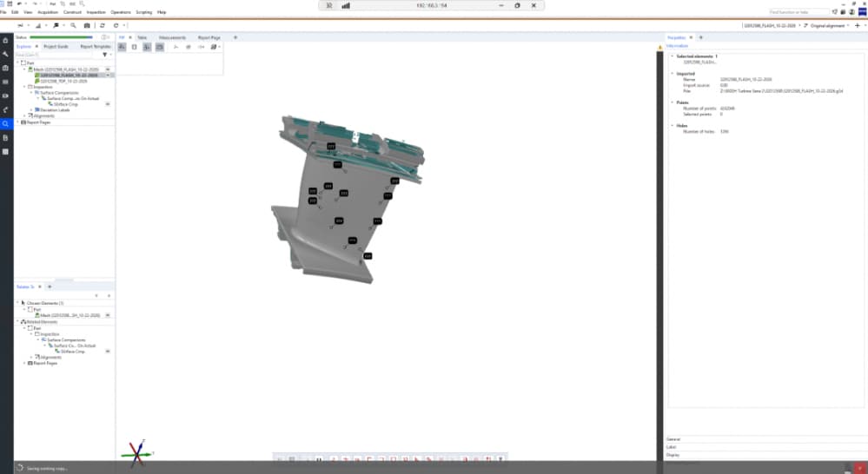Image resolution: width=868 pixels, height=474 pixels.
Task: Click the fourth highlighted icon in the 3D view toolbar
Action: coord(159,47)
